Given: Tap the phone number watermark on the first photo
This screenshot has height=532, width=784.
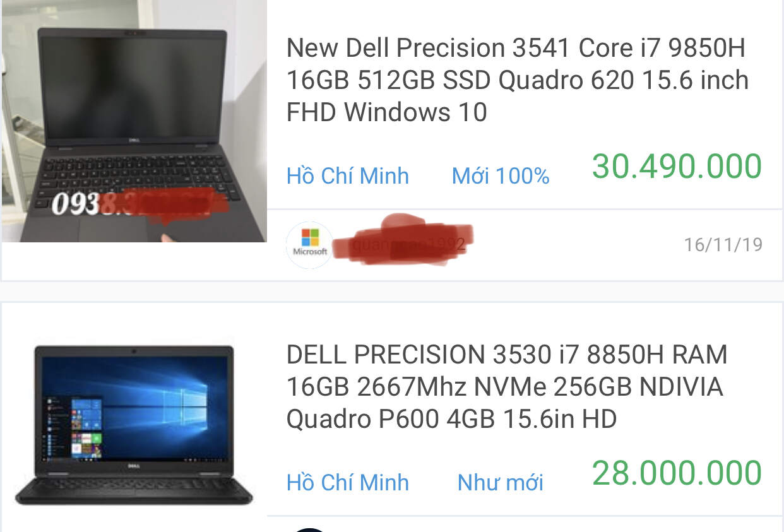Looking at the screenshot, I should click(x=139, y=203).
